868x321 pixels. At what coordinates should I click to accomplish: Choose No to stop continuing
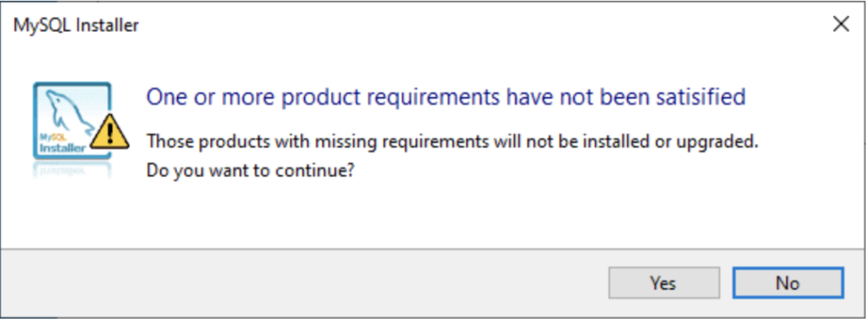[788, 282]
